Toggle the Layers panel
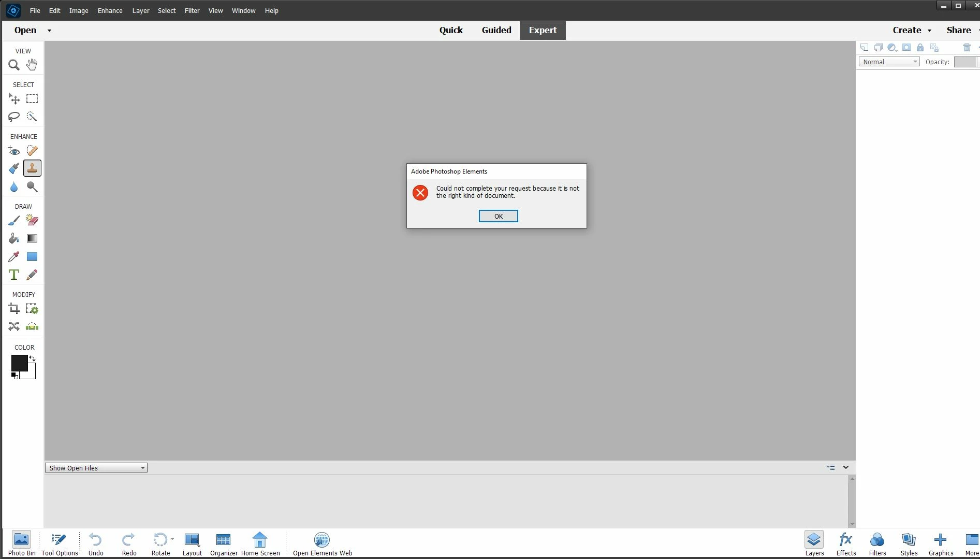980x559 pixels. point(814,543)
